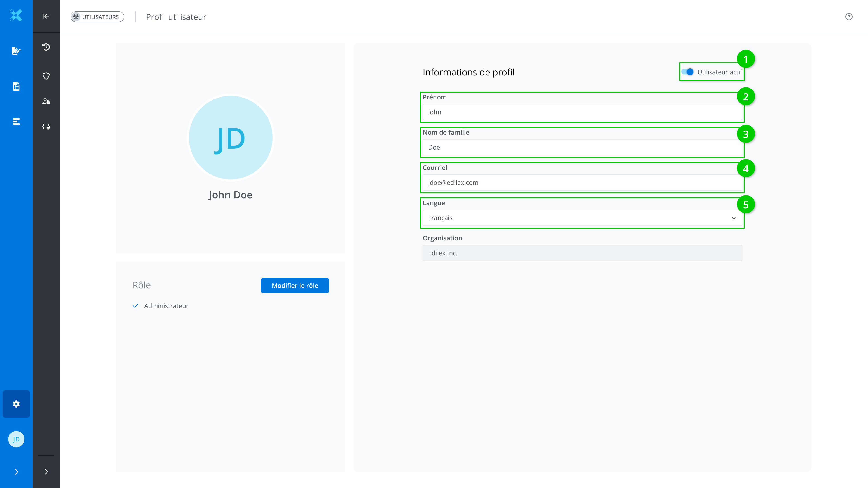This screenshot has height=488, width=868.
Task: Click the Courriel input field
Action: (x=582, y=183)
